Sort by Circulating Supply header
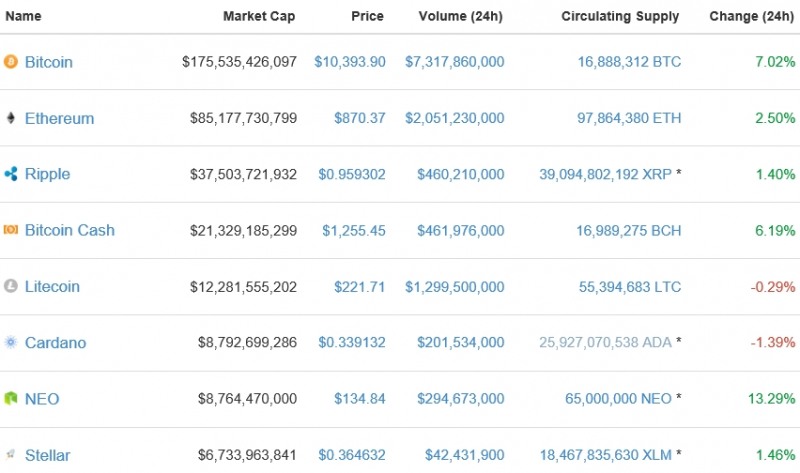 pos(620,16)
